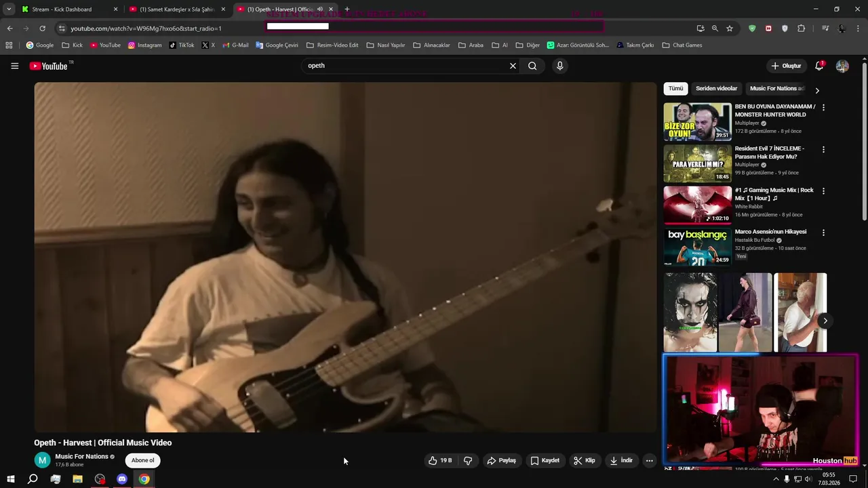868x488 pixels.
Task: Start voice search with the microphone
Action: coord(559,66)
